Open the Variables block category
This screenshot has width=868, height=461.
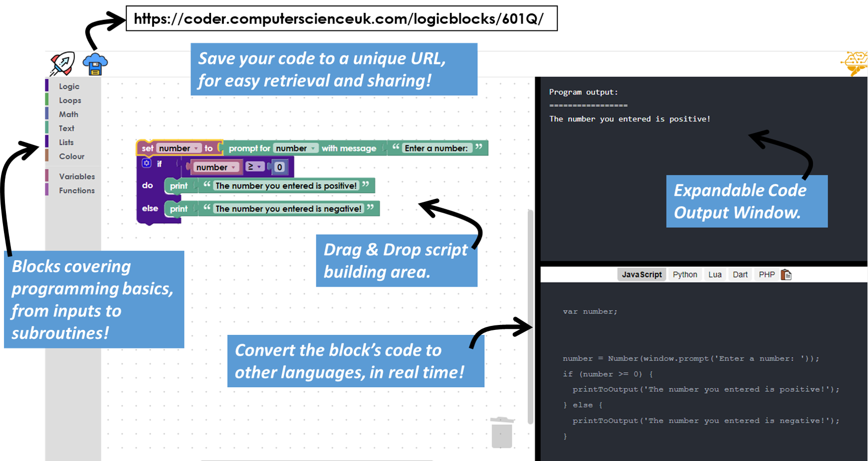pyautogui.click(x=76, y=176)
